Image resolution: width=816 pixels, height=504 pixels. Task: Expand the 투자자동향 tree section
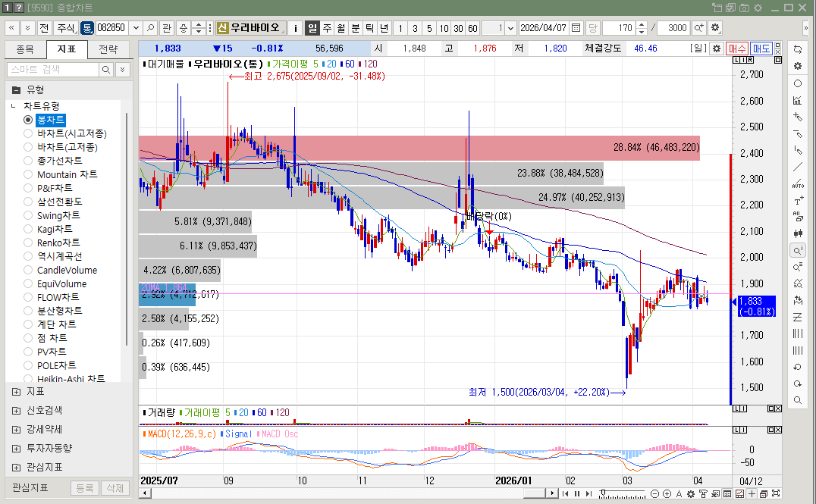point(16,448)
